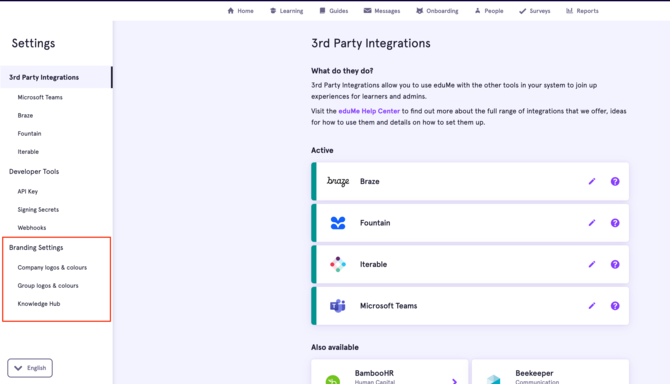670x384 pixels.
Task: Open help for Microsoft Teams integration
Action: 615,306
